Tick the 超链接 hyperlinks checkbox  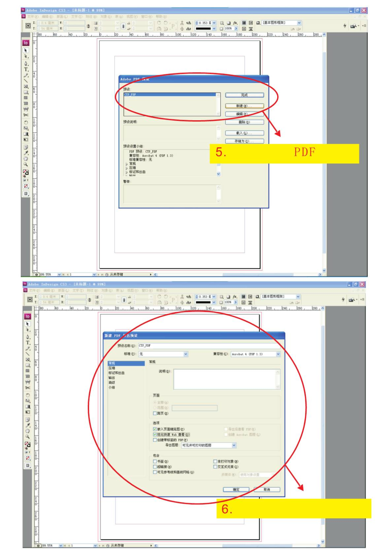(155, 467)
